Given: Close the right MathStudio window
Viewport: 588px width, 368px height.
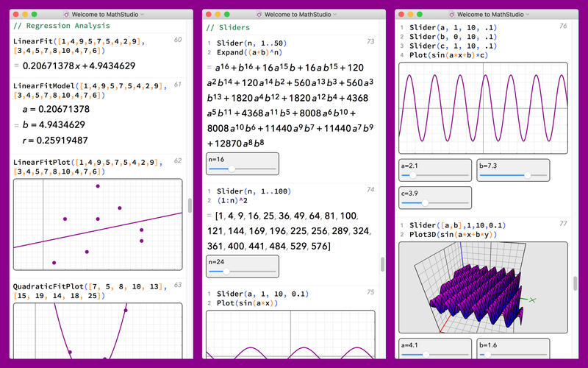Looking at the screenshot, I should click(x=401, y=14).
